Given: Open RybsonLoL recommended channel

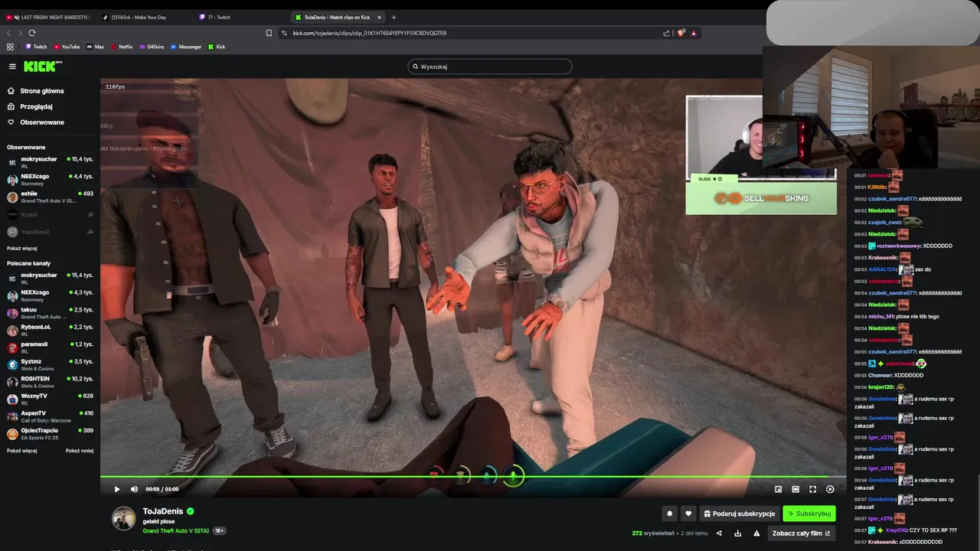Looking at the screenshot, I should pos(50,330).
